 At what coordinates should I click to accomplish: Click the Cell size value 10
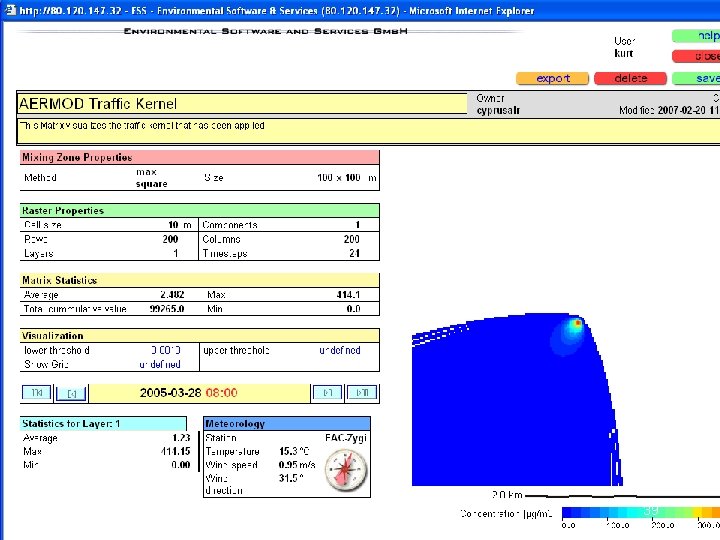[173, 225]
